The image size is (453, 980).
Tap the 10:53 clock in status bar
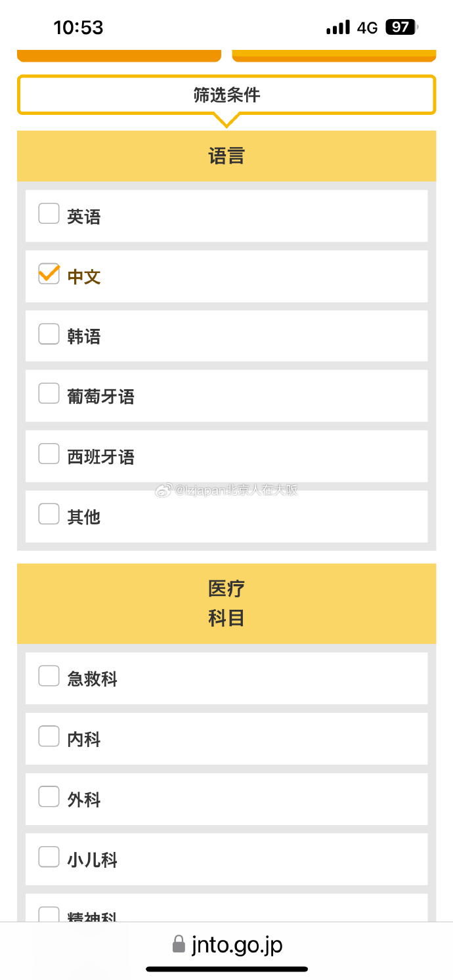click(x=78, y=28)
